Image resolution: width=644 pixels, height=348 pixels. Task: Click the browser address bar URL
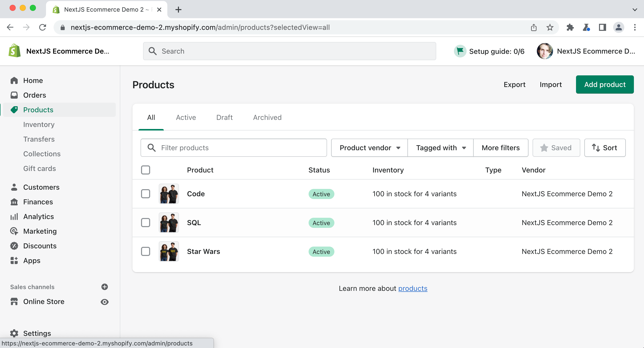click(x=200, y=27)
